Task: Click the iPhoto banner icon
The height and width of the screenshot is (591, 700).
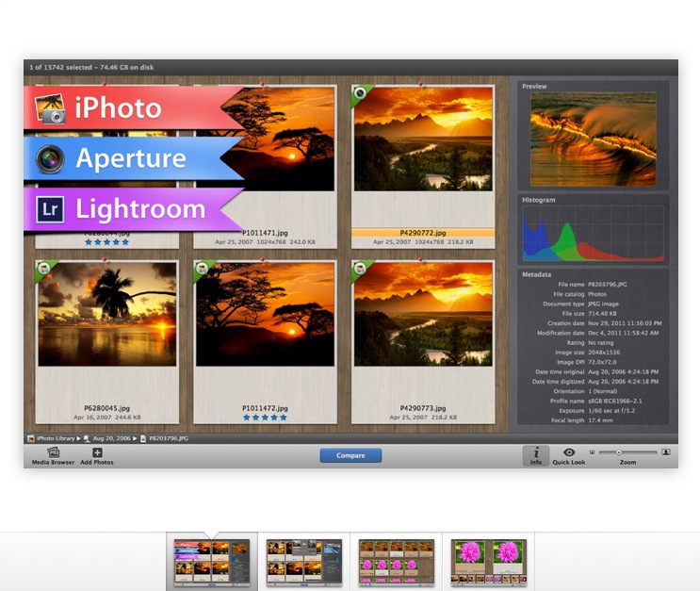Action: coord(50,108)
